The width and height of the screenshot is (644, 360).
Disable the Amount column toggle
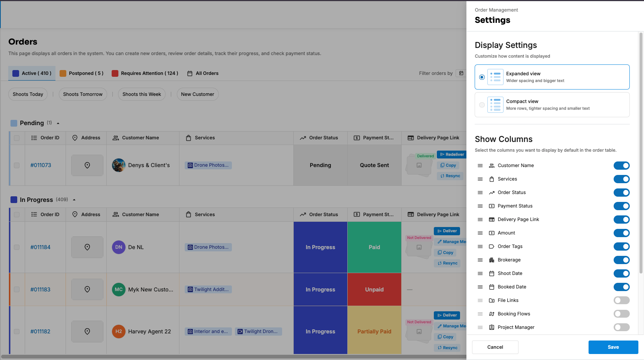(622, 233)
